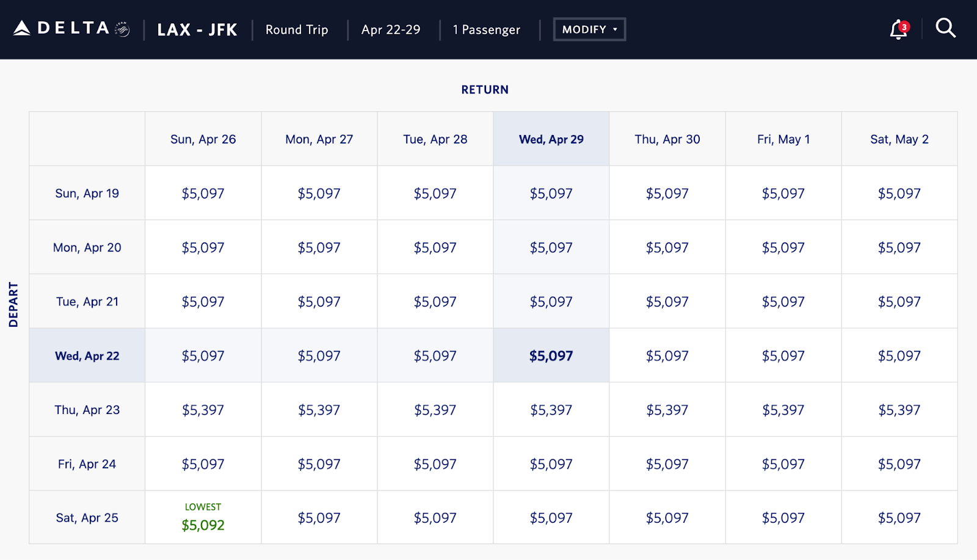Select the highlighted Wed Apr 22/Apr 29 fare
This screenshot has height=560, width=977.
(551, 356)
